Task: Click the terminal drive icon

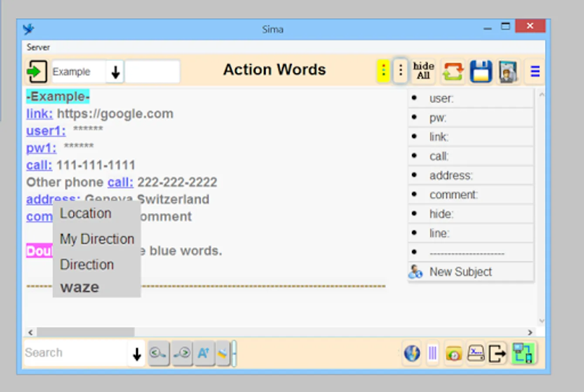Action: [x=476, y=353]
